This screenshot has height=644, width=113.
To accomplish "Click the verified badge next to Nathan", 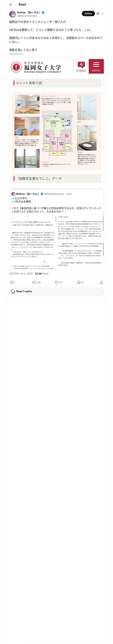I will point(43,13).
